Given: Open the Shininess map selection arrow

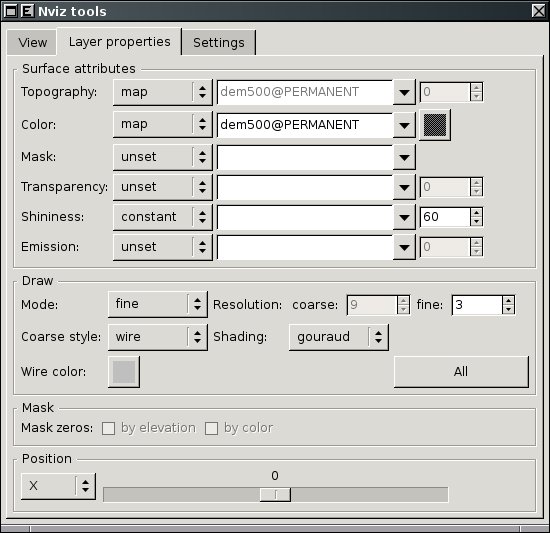Looking at the screenshot, I should point(404,217).
